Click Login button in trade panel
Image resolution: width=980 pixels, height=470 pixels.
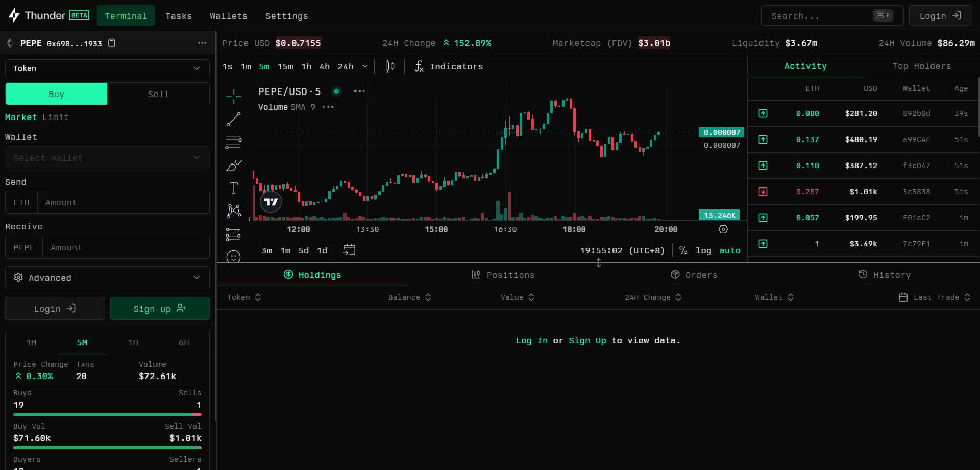55,309
